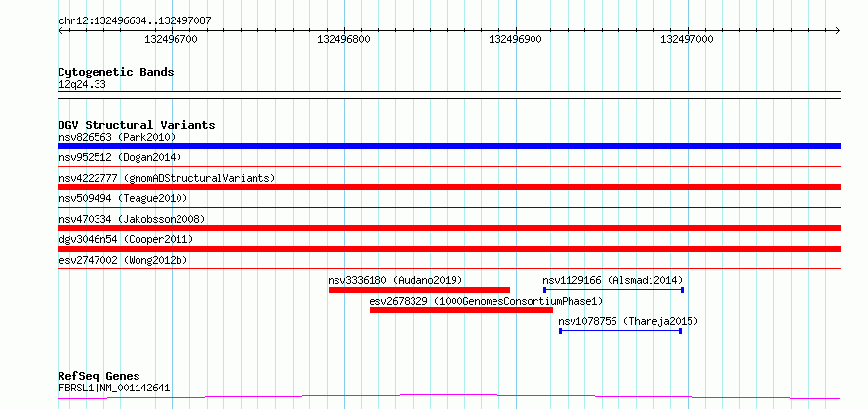Click the nsv826563 (Park2010) variant label
This screenshot has height=409, width=868.
point(117,137)
